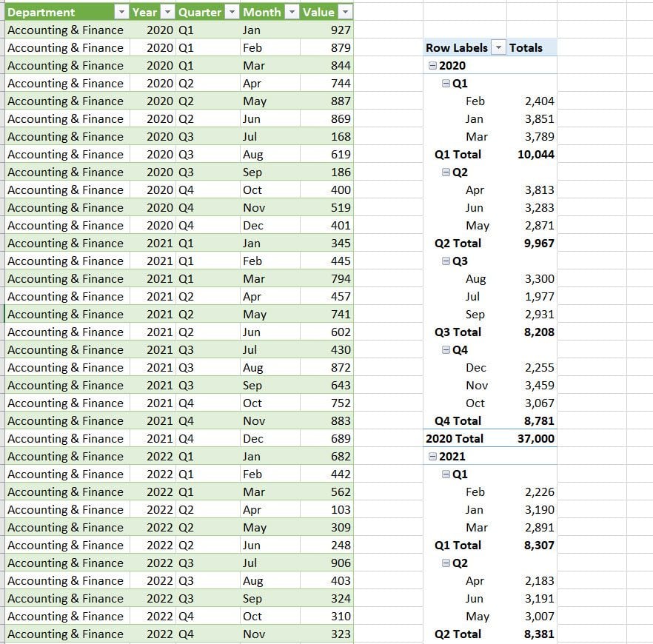
Task: Click the value cell 869
Action: [x=326, y=118]
